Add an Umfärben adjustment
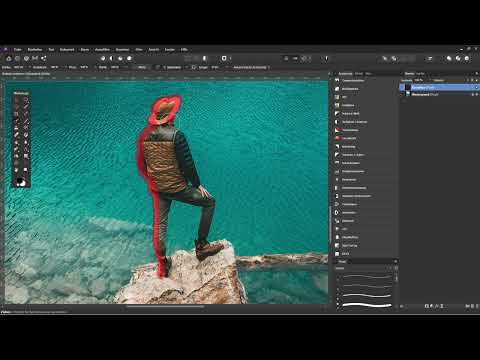The width and height of the screenshot is (480, 360). (365, 105)
